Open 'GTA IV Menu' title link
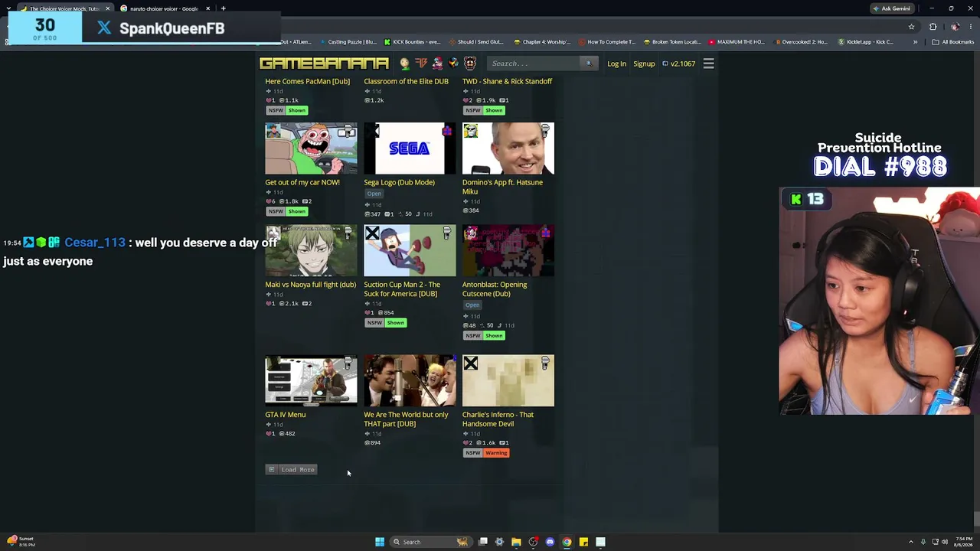This screenshot has height=551, width=980. pos(285,415)
